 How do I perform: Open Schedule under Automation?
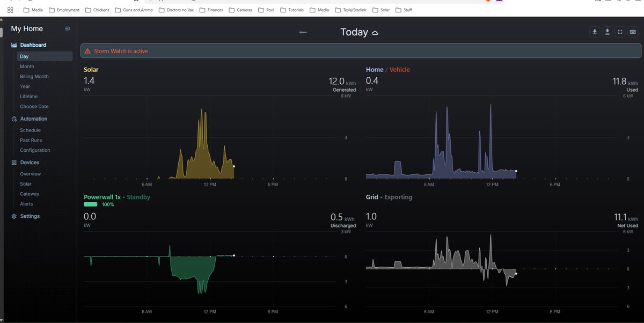[x=31, y=130]
